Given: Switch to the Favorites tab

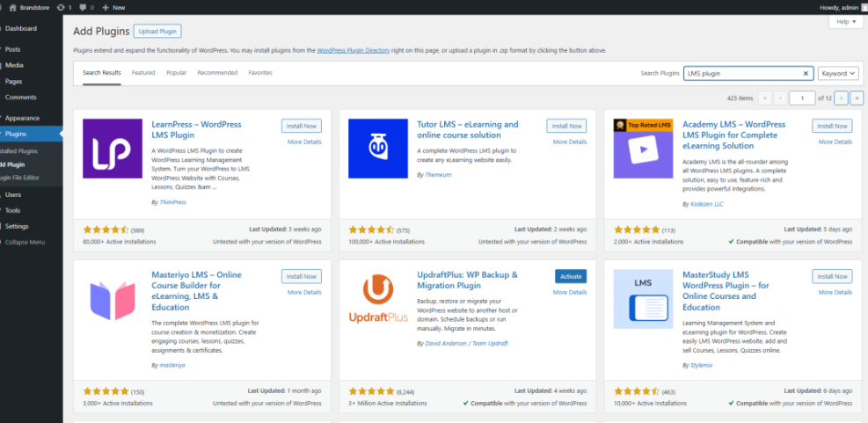Looking at the screenshot, I should click(x=260, y=72).
